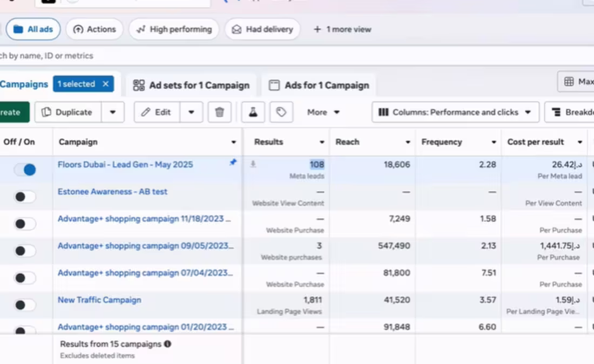Turn off the Floors Dubai campaign toggle
Image resolution: width=594 pixels, height=364 pixels.
[x=25, y=170]
